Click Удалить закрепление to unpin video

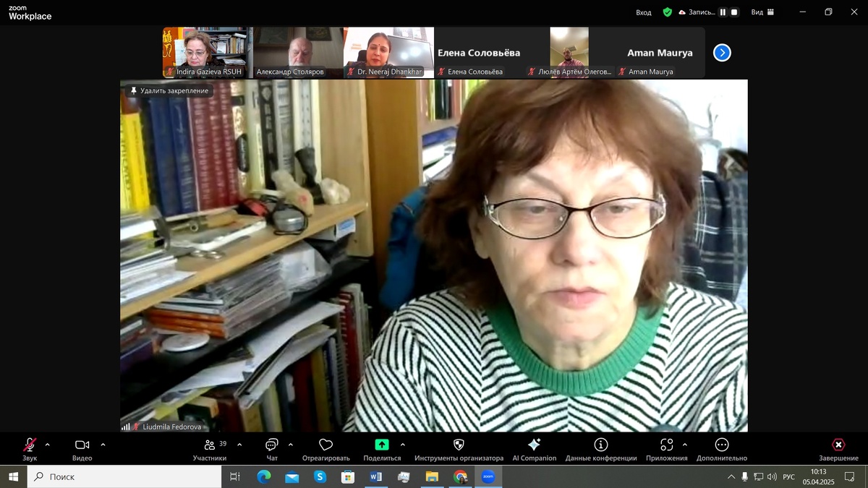(x=169, y=90)
